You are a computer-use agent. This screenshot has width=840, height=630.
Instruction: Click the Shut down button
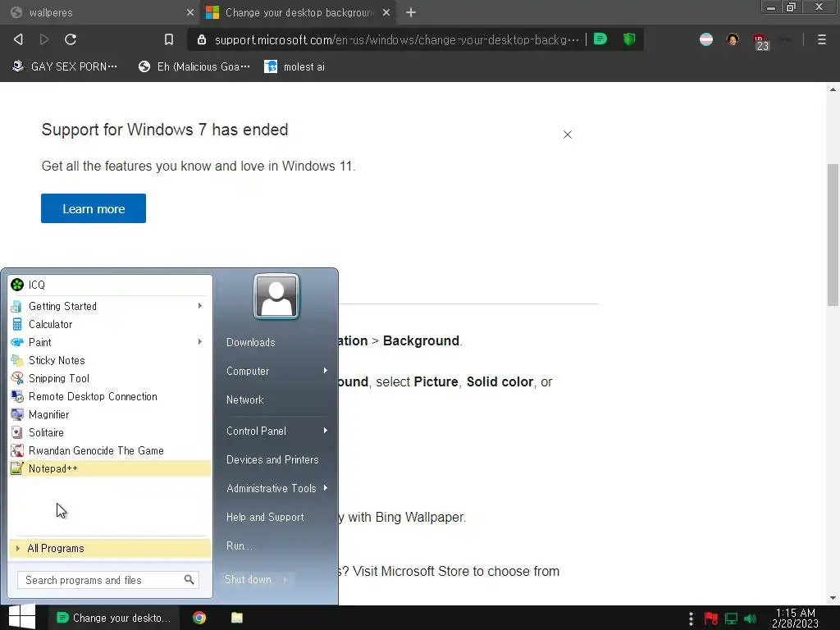(248, 580)
